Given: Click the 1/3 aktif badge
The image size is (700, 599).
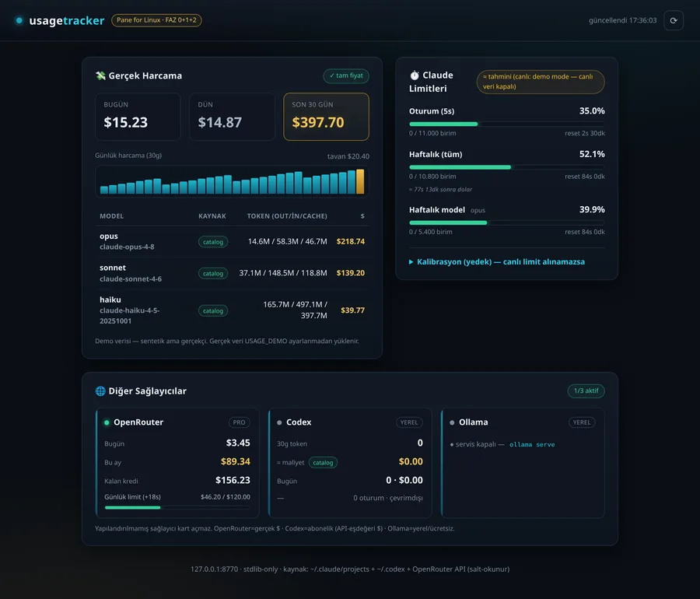Looking at the screenshot, I should (x=586, y=391).
